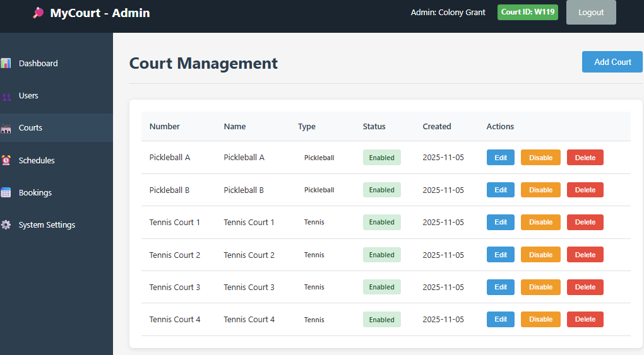Click Enabled status badge for Pickleball A
644x355 pixels.
381,158
